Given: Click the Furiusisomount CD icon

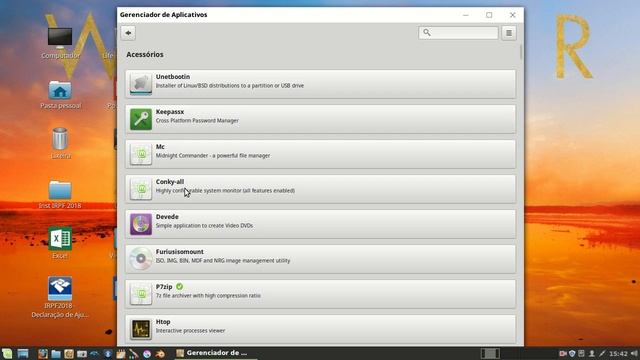Looking at the screenshot, I should tap(141, 259).
